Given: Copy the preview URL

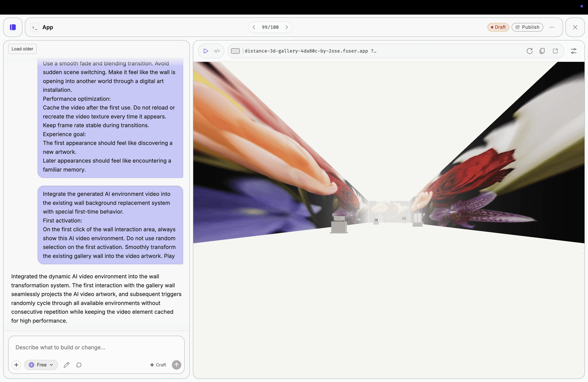Looking at the screenshot, I should (542, 51).
